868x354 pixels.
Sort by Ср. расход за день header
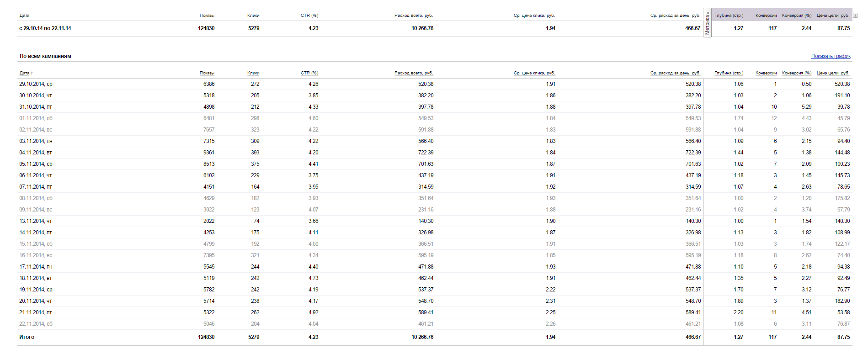(x=675, y=73)
